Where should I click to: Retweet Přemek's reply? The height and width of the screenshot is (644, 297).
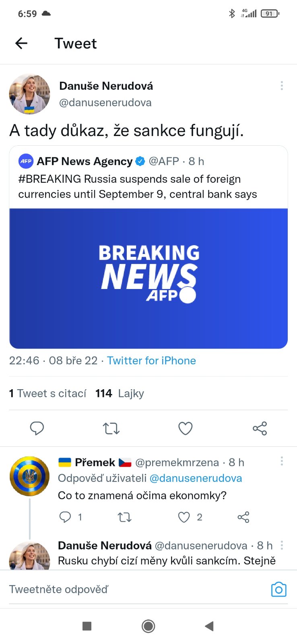pos(124,517)
